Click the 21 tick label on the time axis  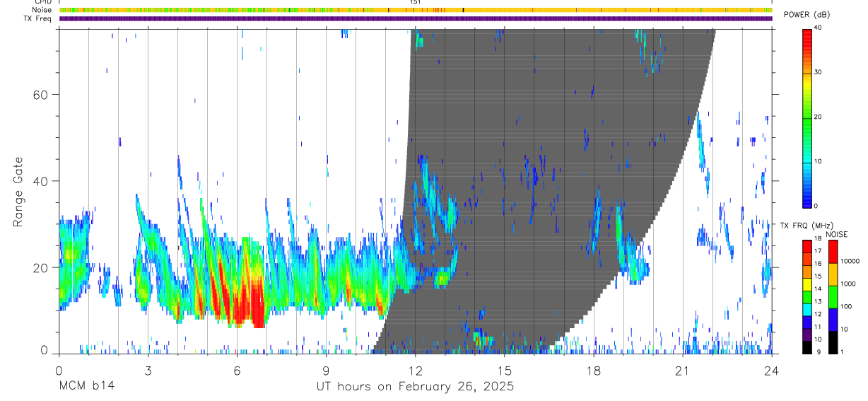coord(682,370)
